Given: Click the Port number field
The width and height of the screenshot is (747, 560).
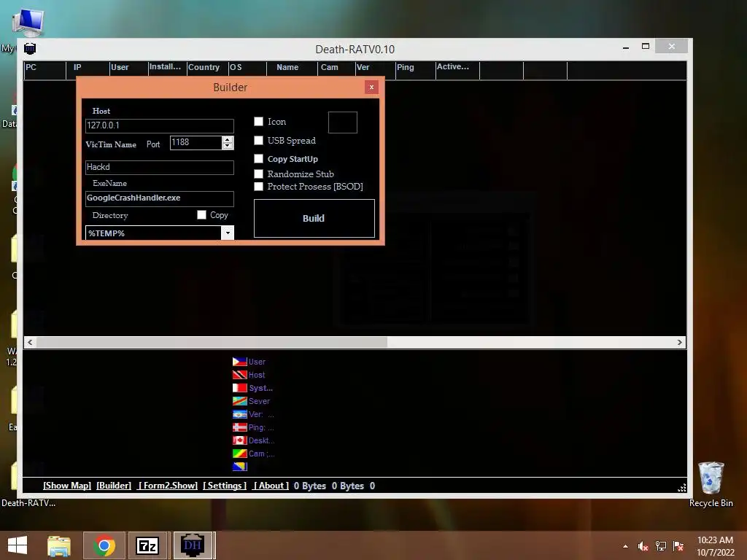Looking at the screenshot, I should click(x=196, y=142).
